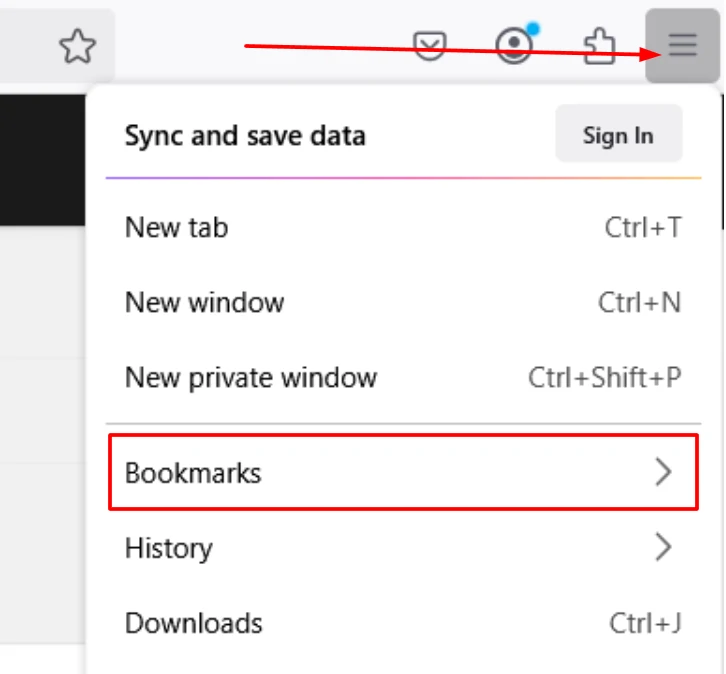Close the hamburger application menu button

(682, 45)
